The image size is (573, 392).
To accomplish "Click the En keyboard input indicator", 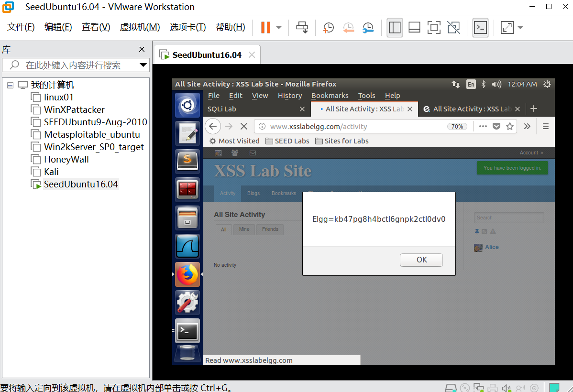I will [471, 85].
